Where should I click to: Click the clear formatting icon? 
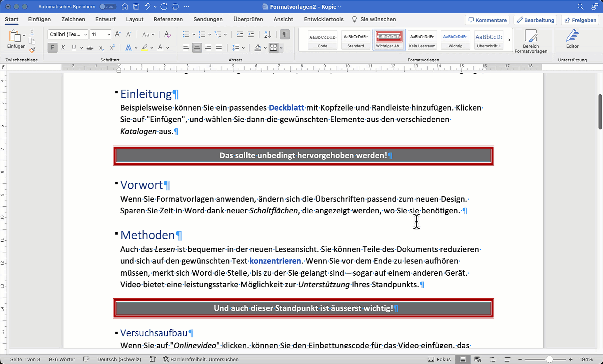point(167,34)
